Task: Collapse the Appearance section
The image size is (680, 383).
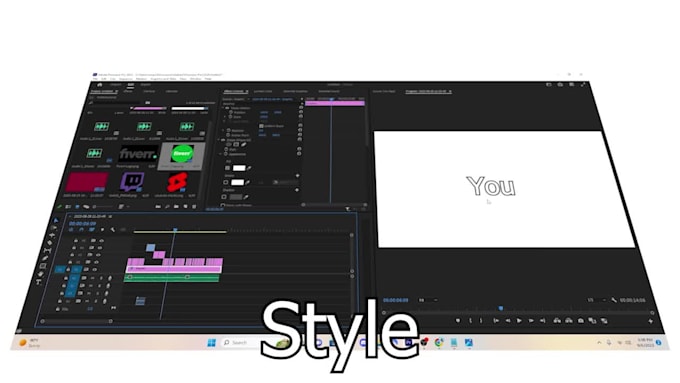Action: point(221,154)
